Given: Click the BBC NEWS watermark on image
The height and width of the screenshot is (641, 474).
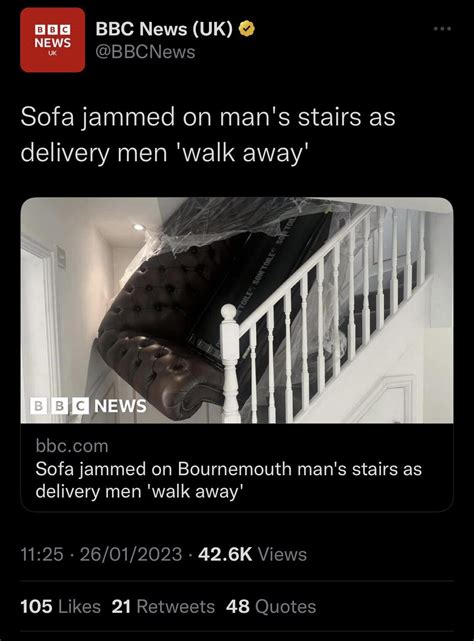Looking at the screenshot, I should coord(88,406).
